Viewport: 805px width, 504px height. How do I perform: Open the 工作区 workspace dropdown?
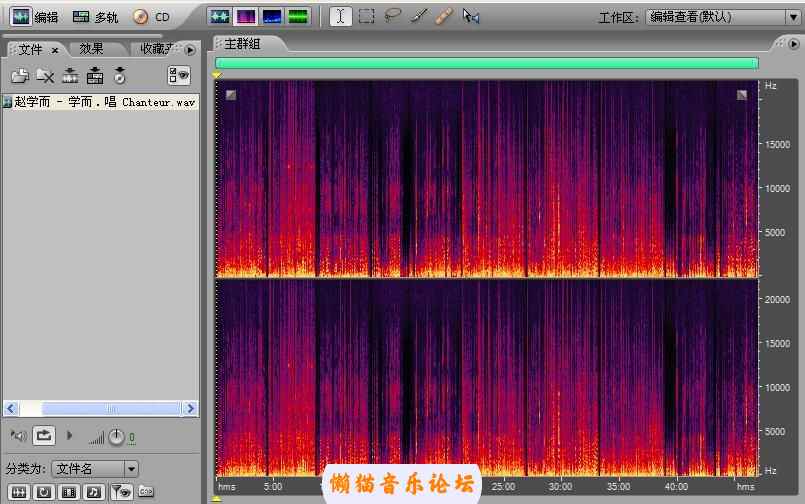[x=723, y=17]
